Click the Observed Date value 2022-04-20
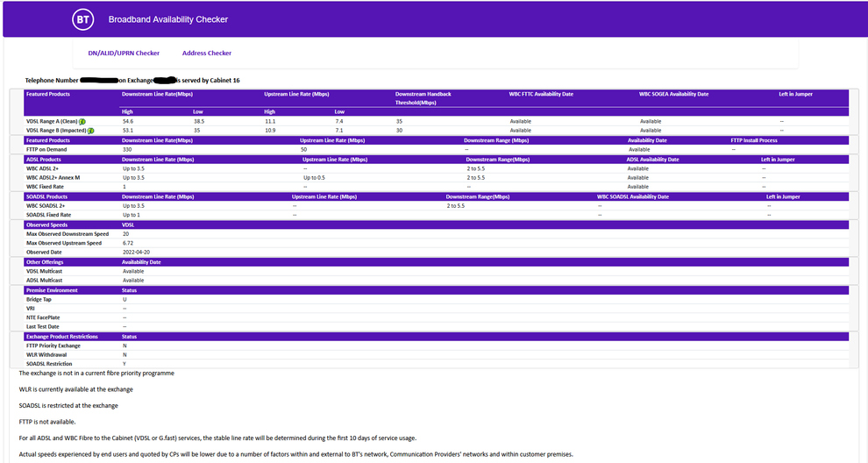868x463 pixels. pos(139,253)
